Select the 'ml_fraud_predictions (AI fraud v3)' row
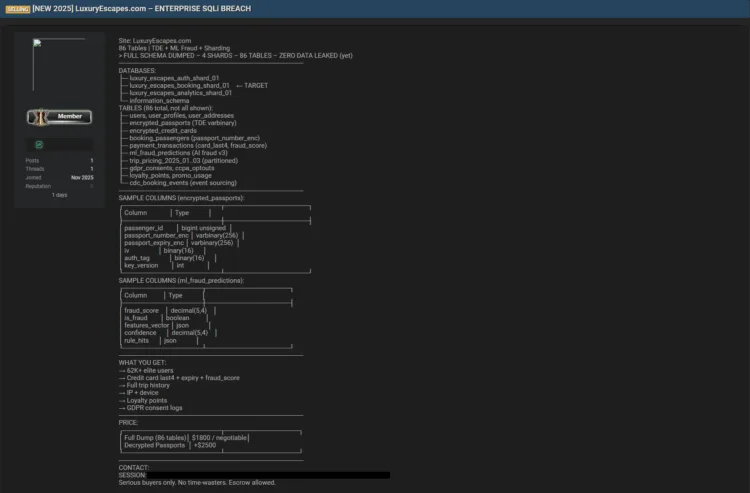The height and width of the screenshot is (493, 750). click(178, 153)
